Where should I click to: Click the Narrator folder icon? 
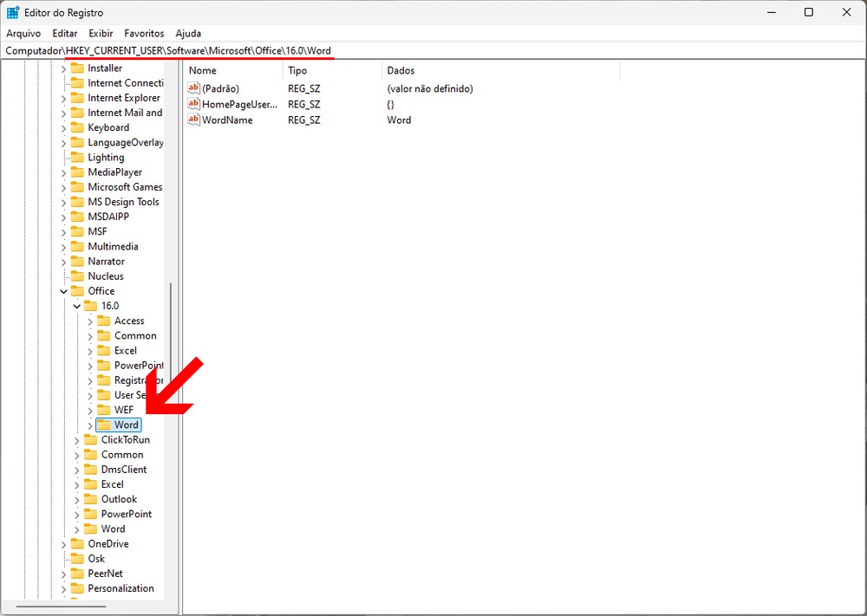77,261
